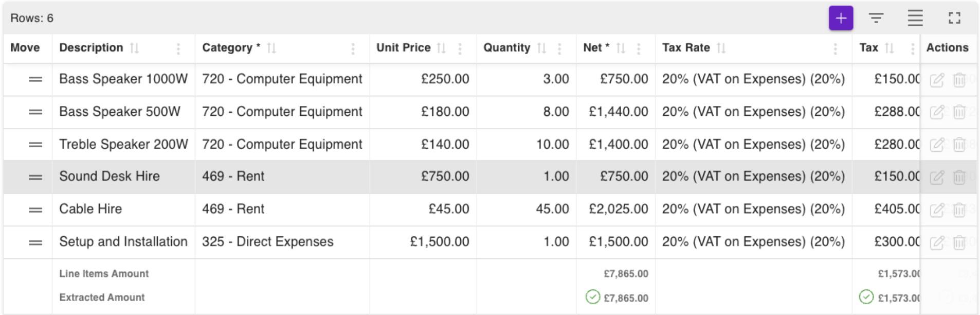This screenshot has height=315, width=980.
Task: Click the purple add row plus button
Action: coord(841,19)
